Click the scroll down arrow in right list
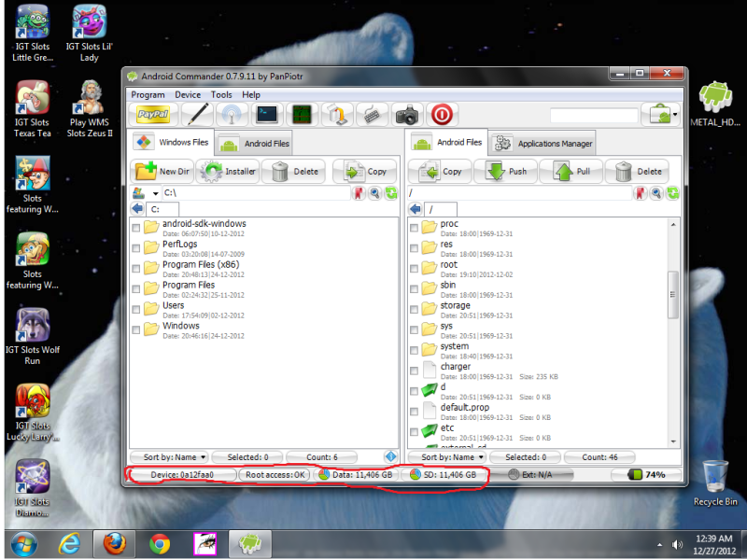 coord(673,441)
